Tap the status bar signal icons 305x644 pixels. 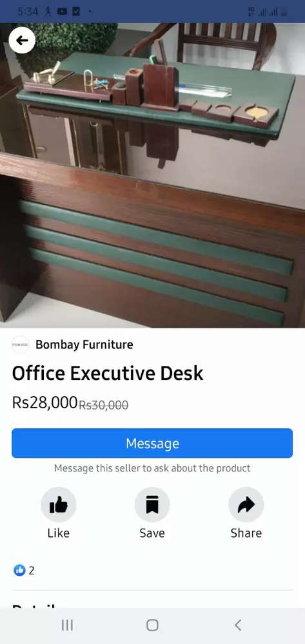click(x=268, y=12)
